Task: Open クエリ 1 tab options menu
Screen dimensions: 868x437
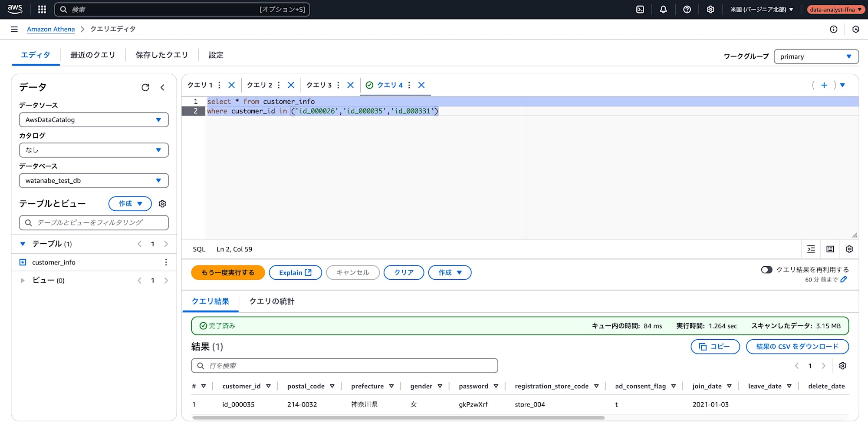Action: tap(219, 85)
